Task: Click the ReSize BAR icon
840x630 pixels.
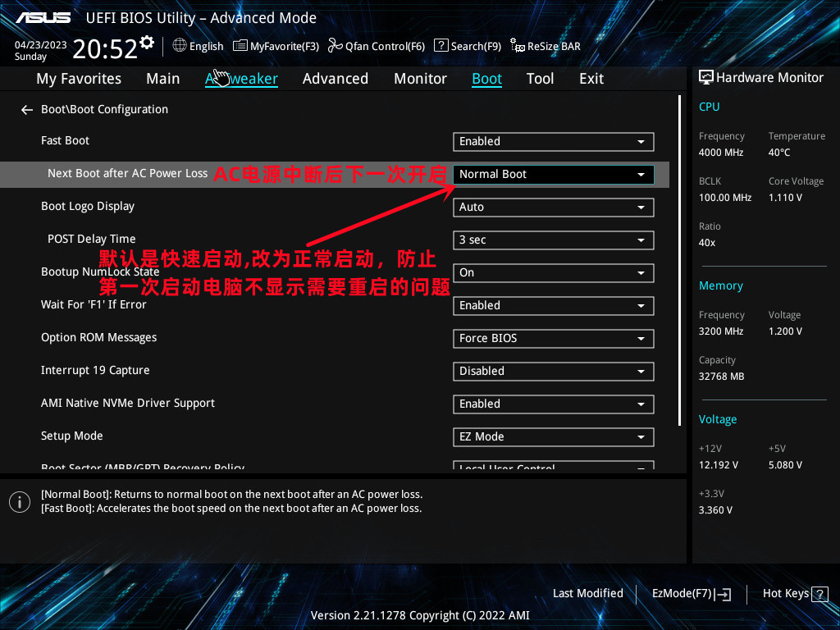Action: pos(518,46)
